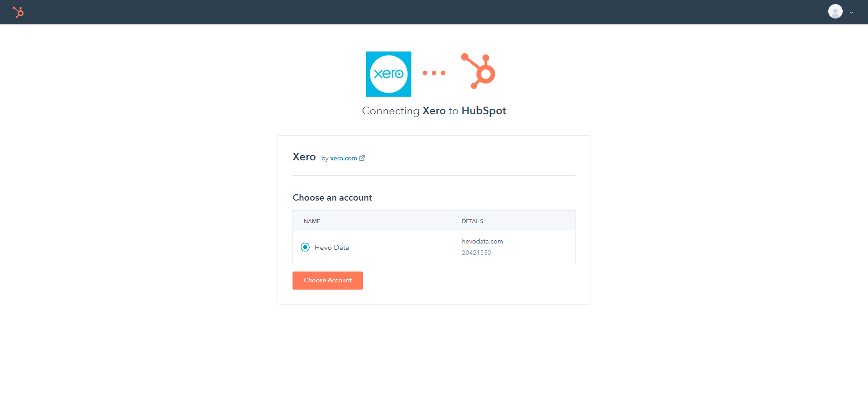
Task: Select the Hevo Data radio button
Action: [x=305, y=247]
